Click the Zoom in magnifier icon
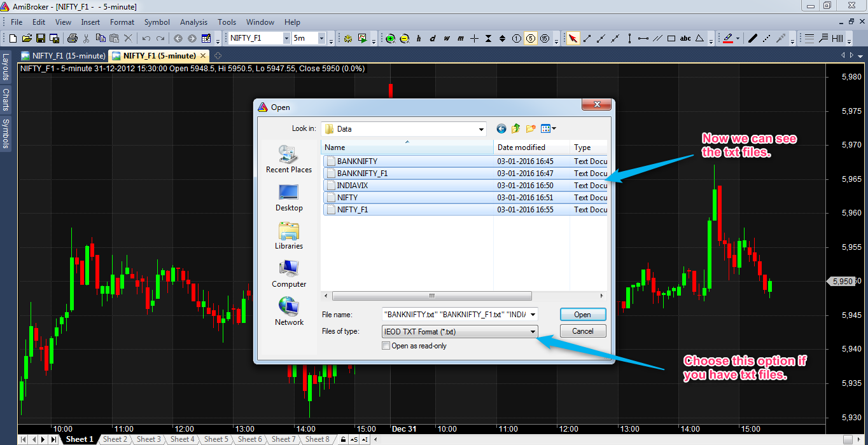This screenshot has width=868, height=445. coord(390,38)
